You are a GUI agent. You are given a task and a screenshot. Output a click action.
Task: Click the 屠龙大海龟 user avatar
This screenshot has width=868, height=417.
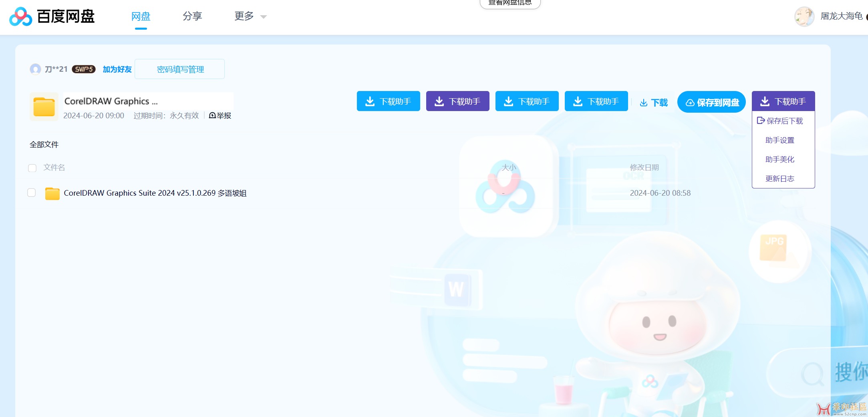pos(804,16)
